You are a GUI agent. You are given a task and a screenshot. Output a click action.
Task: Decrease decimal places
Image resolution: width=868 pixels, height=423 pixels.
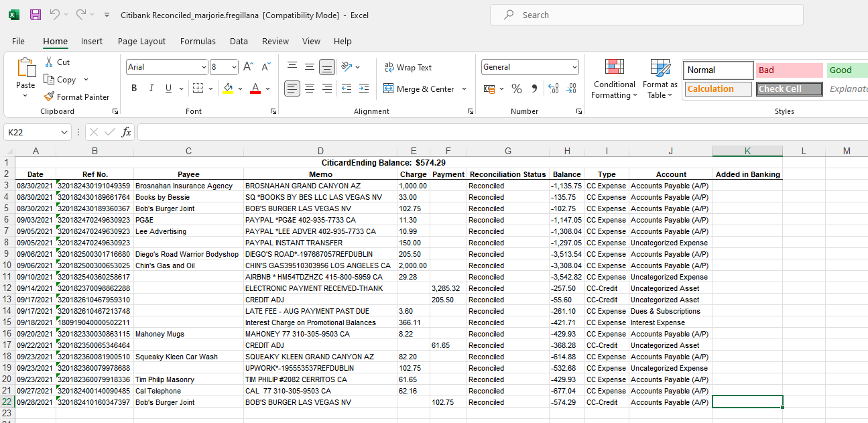click(571, 88)
